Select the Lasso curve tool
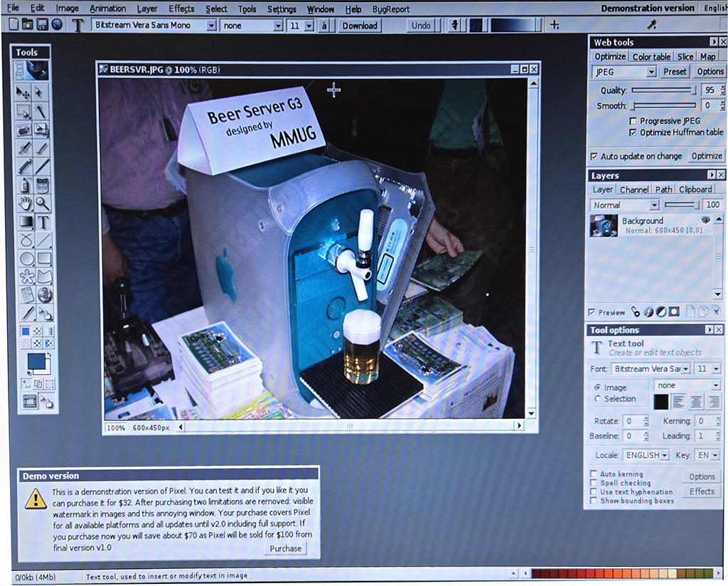 tap(26, 240)
